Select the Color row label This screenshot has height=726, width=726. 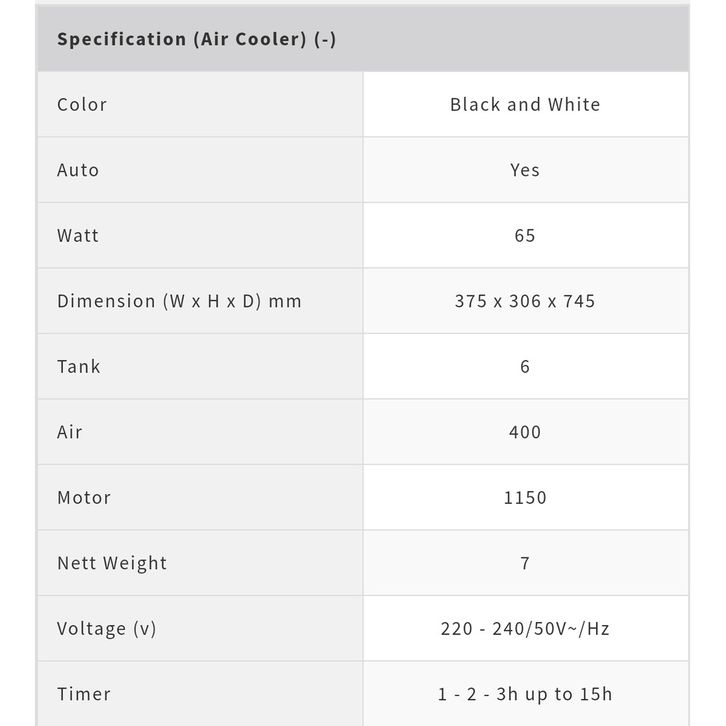(x=82, y=104)
